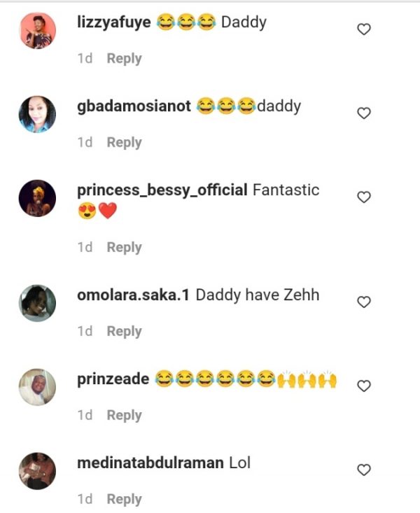Viewport: 420px width, 513px height.
Task: Like gbadamosianot's comment with the heart
Action: (363, 113)
